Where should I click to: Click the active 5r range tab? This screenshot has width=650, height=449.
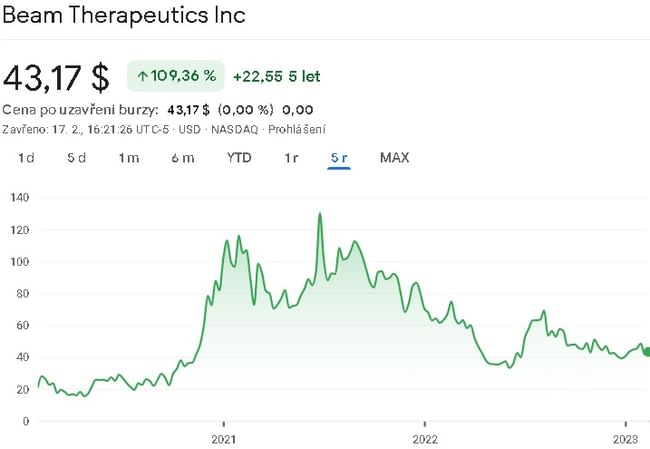(339, 158)
